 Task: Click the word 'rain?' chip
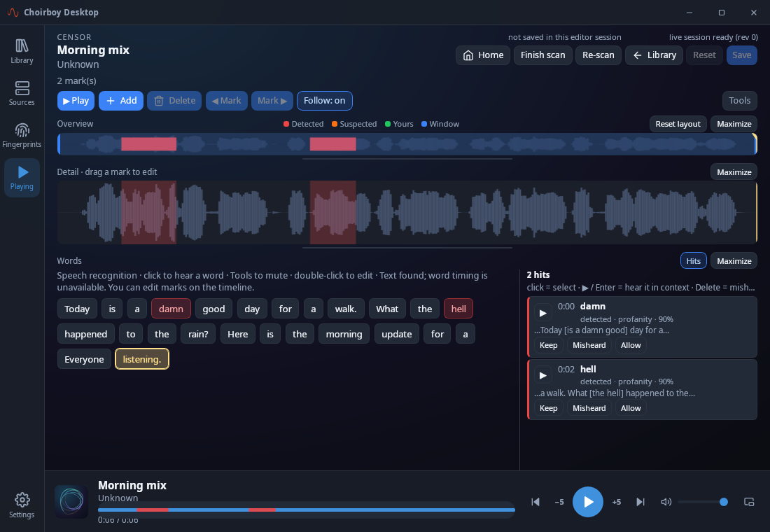point(198,334)
